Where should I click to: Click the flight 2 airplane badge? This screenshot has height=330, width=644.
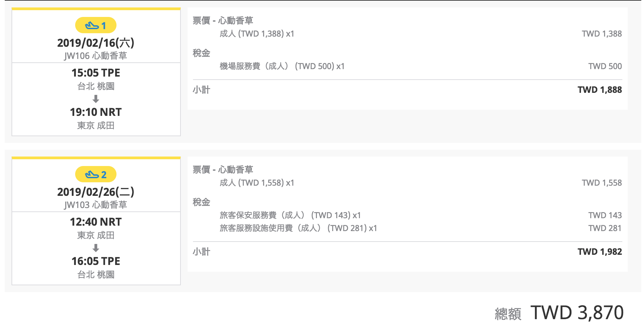pos(96,174)
